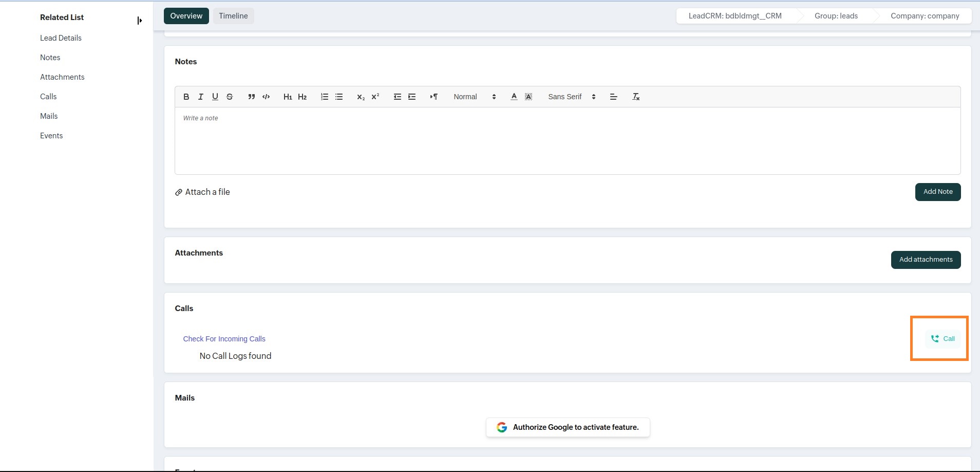Collapse the Related List sidebar arrow
980x472 pixels.
tap(140, 21)
